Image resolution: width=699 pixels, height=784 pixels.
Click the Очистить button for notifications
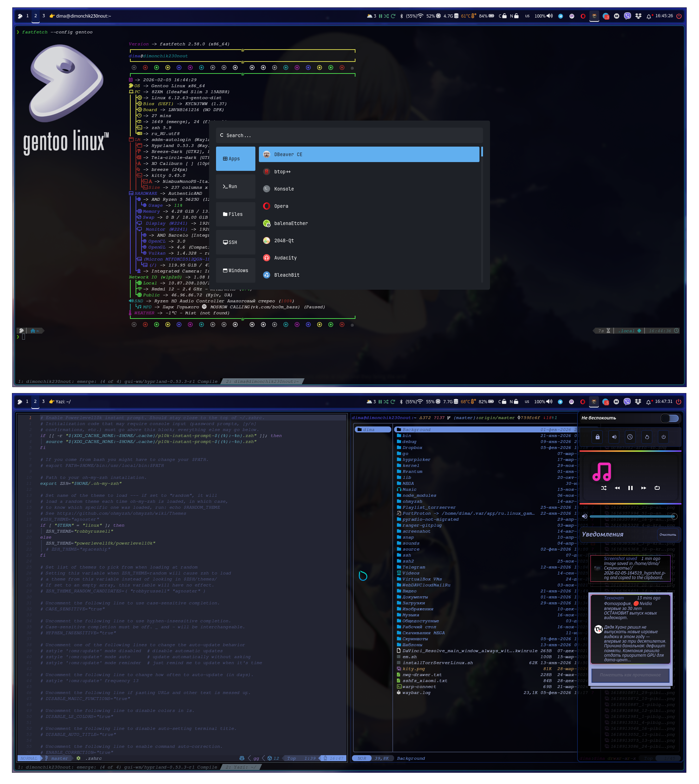(667, 535)
